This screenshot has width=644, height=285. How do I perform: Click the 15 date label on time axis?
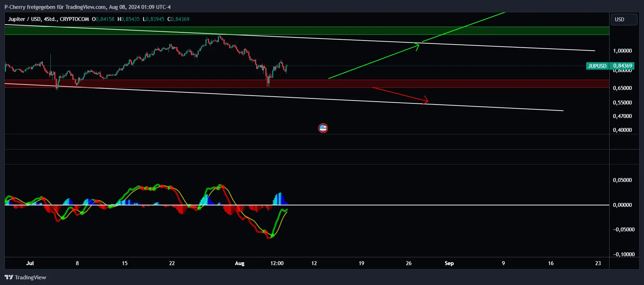tap(125, 263)
